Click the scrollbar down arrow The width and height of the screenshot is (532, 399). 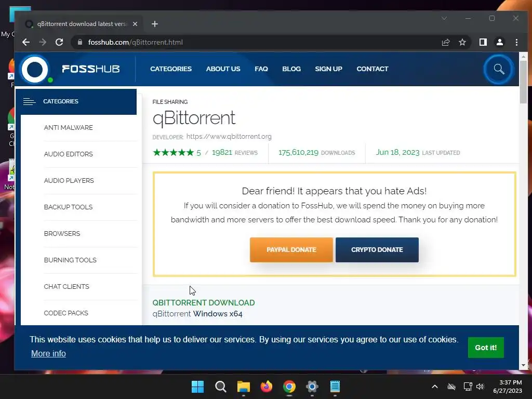pyautogui.click(x=523, y=365)
